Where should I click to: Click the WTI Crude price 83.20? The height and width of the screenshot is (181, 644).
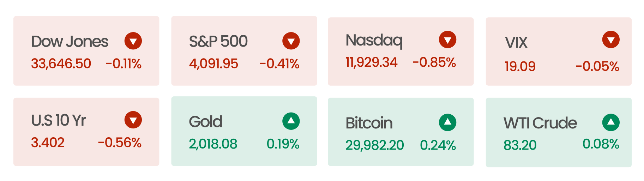(x=520, y=145)
